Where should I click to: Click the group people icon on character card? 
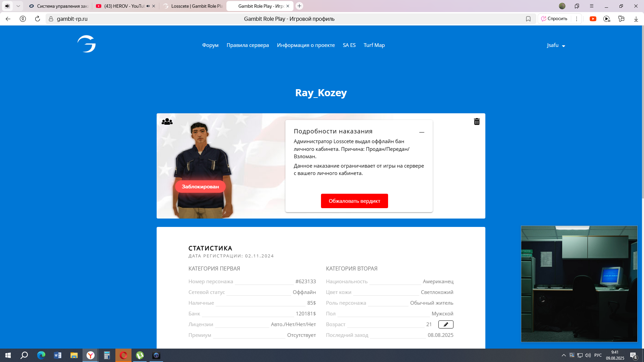point(167,122)
